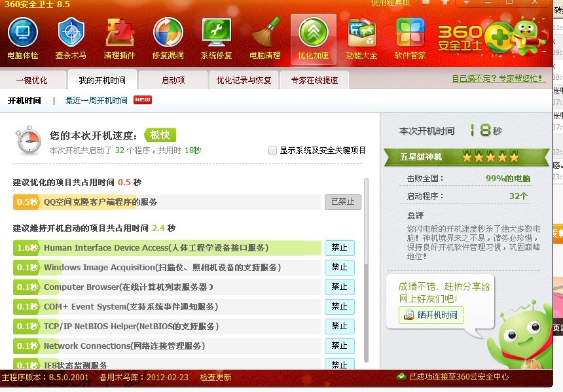Open the 查杀木马 trojan scan module
563x392 pixels.
[71, 39]
